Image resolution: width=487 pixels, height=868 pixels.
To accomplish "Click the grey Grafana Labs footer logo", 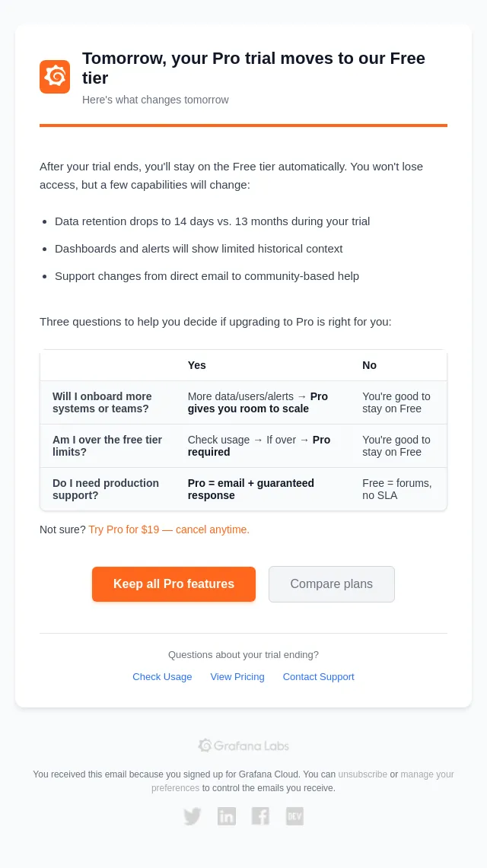I will coord(243,746).
